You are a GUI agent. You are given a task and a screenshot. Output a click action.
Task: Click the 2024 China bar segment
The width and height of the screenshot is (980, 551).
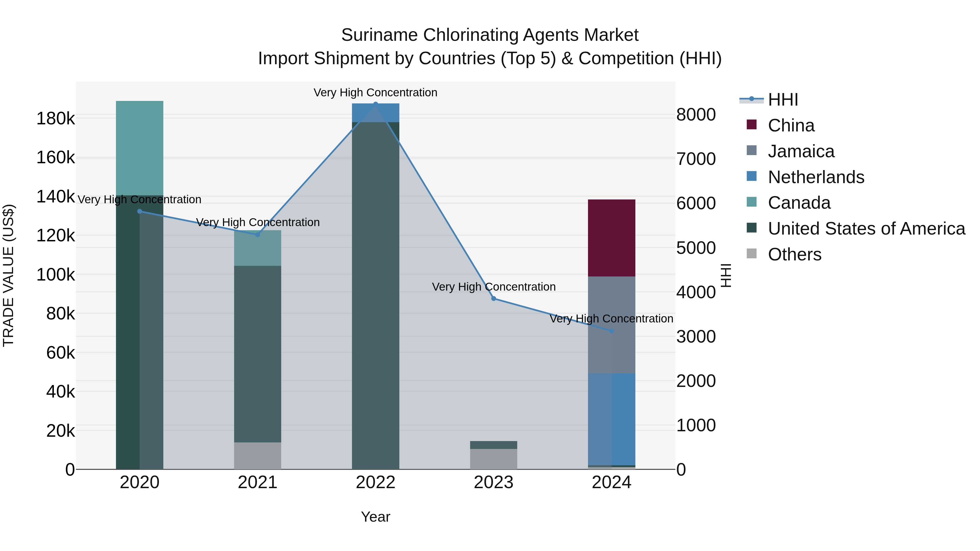coord(612,238)
